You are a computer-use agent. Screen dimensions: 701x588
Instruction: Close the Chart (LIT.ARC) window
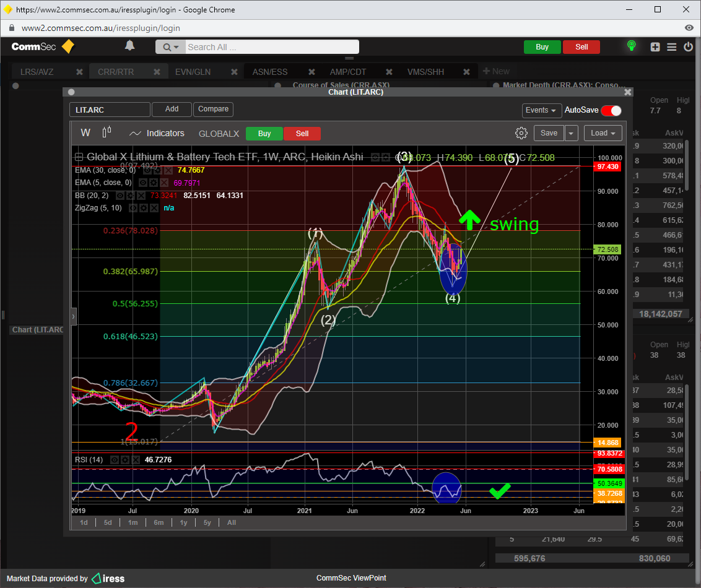point(628,92)
